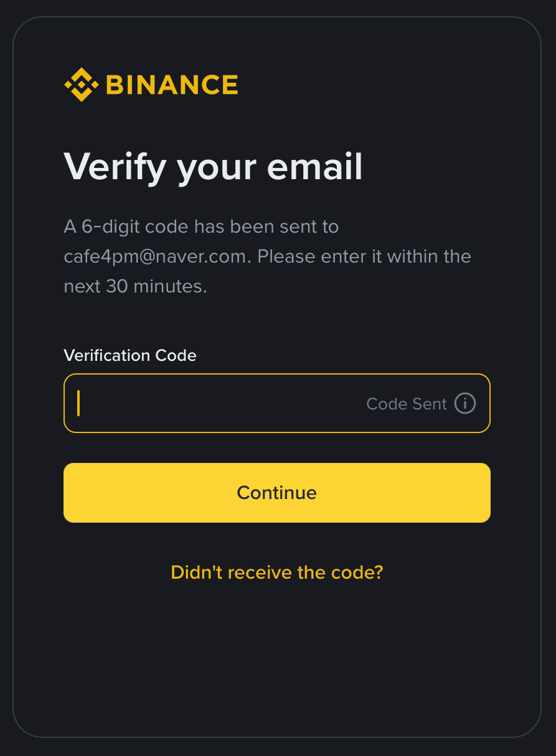Click the yellow Binance brand symbol
556x756 pixels.
tap(82, 83)
